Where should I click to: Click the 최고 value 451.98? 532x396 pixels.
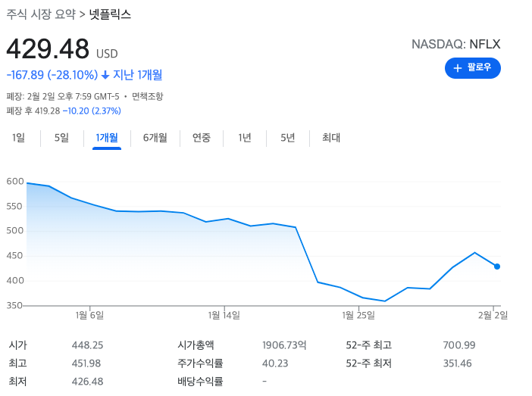pos(86,363)
